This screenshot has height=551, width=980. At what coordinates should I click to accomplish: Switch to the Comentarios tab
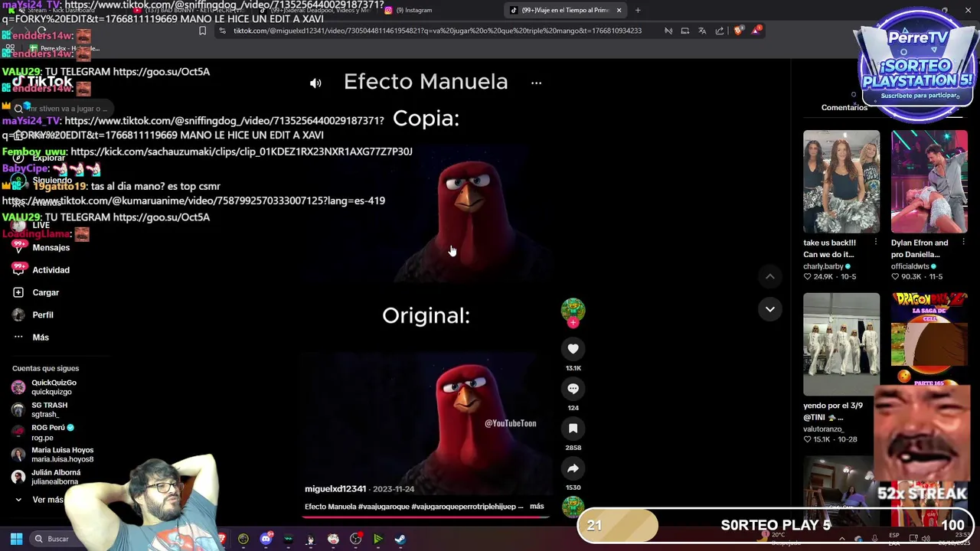[844, 108]
